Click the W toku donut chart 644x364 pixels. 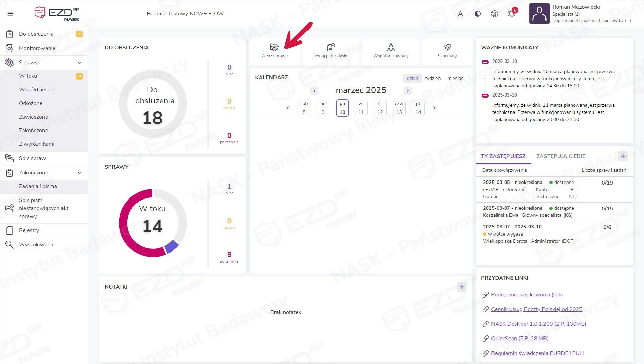[x=153, y=223]
